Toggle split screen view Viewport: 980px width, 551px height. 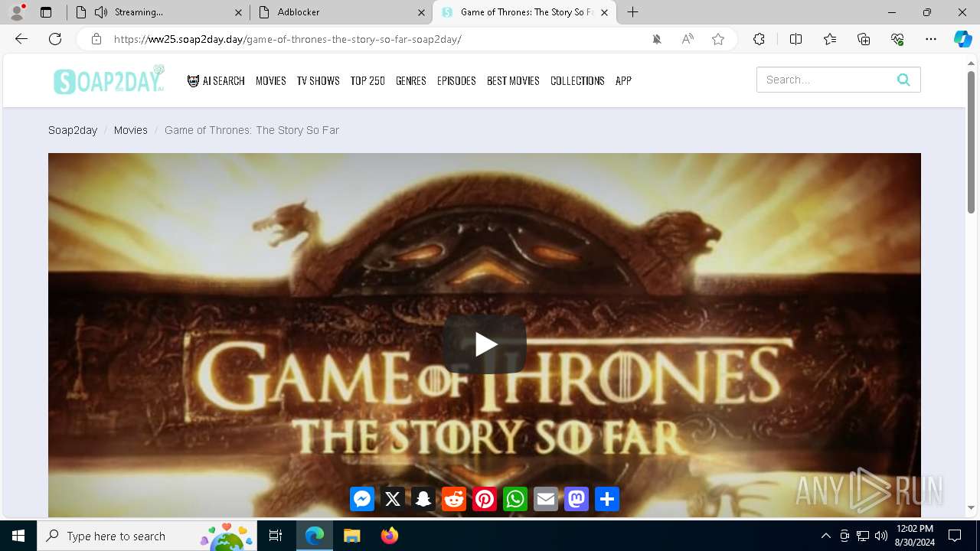click(795, 39)
